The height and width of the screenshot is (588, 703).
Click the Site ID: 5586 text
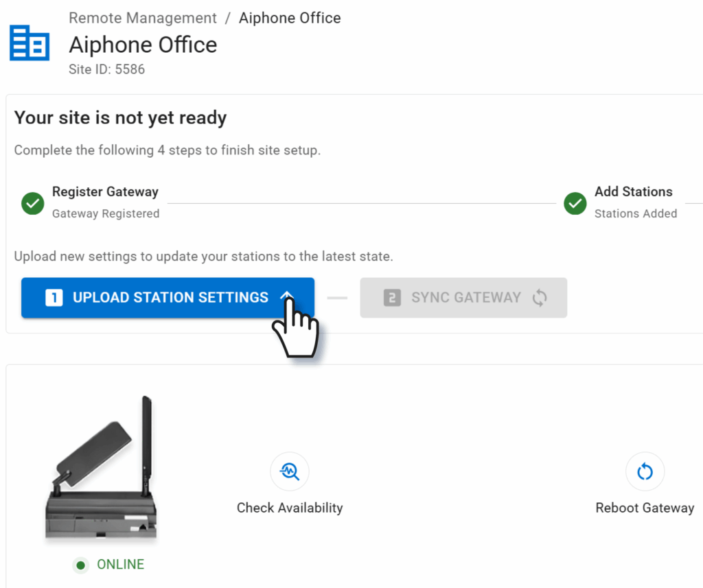coord(106,69)
